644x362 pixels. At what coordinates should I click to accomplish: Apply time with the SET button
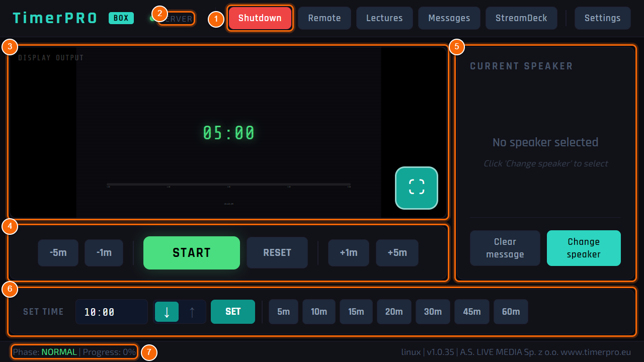pyautogui.click(x=233, y=312)
